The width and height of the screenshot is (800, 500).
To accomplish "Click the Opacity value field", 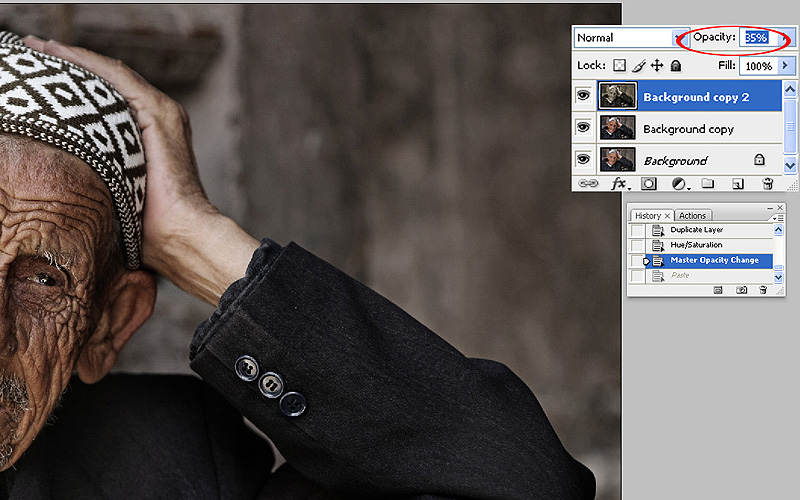I will click(x=755, y=38).
